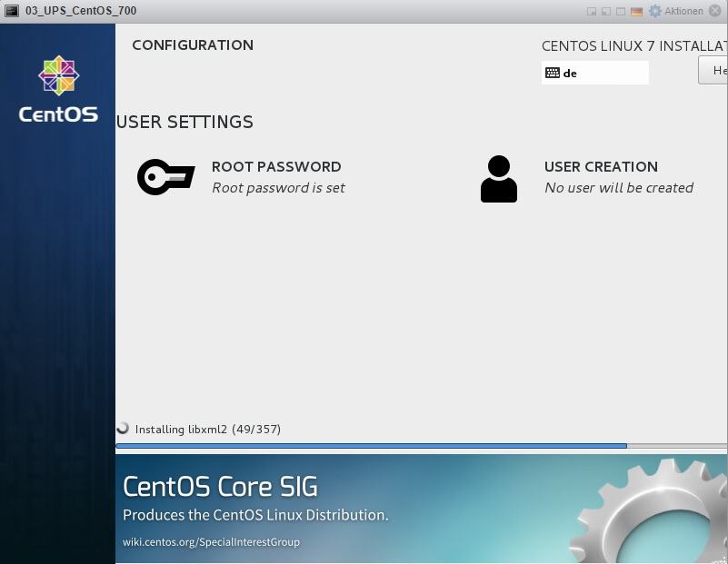Click the CENTOS LINUX 7 INSTALLATION heading
This screenshot has width=728, height=564.
634,46
